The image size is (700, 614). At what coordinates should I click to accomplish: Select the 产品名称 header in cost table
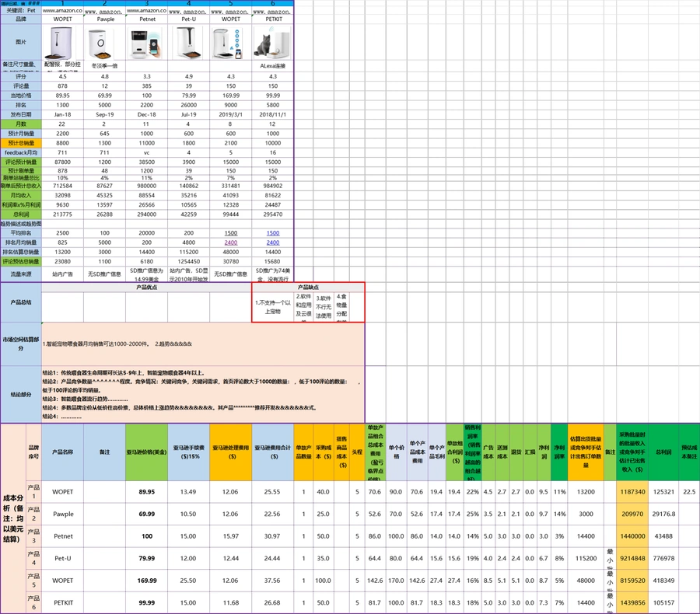click(62, 452)
